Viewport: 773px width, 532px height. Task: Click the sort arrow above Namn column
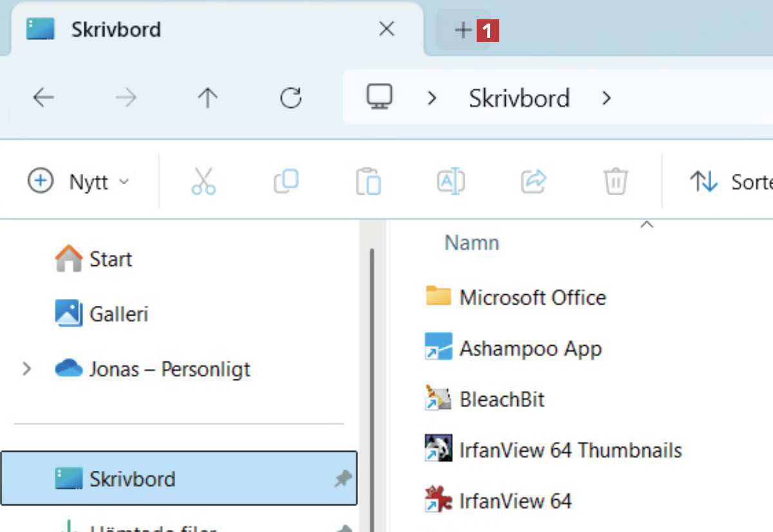click(647, 225)
